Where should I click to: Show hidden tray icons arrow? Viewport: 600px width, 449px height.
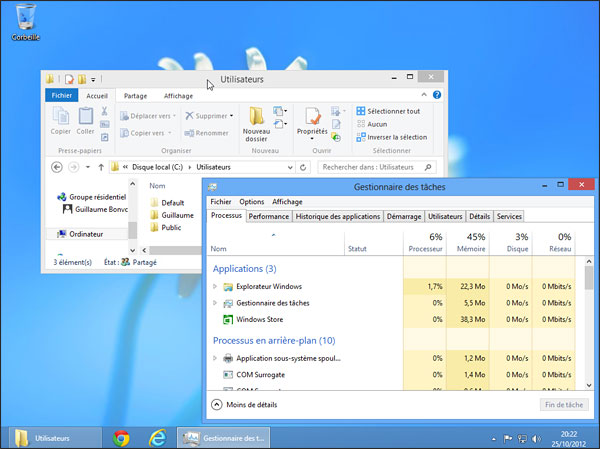pos(494,439)
